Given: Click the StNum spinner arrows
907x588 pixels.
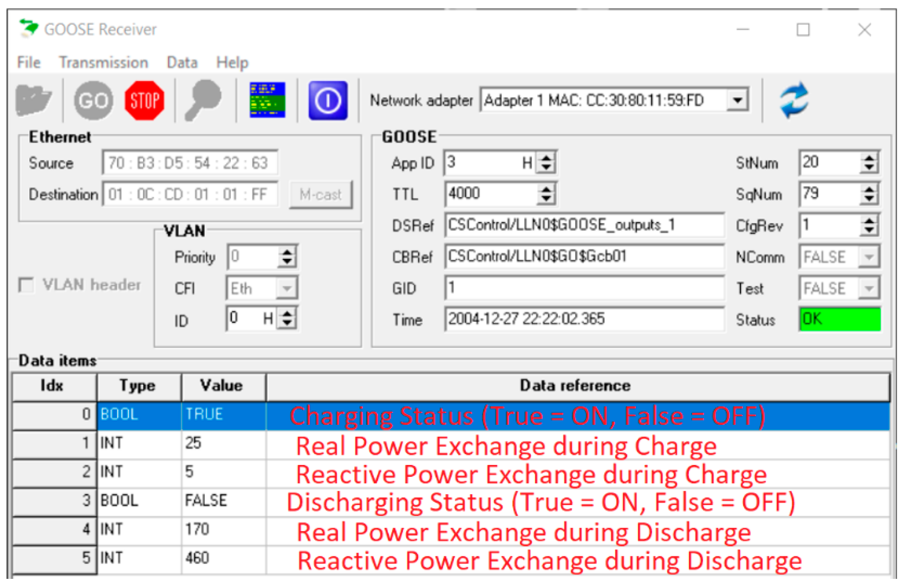Looking at the screenshot, I should [869, 163].
